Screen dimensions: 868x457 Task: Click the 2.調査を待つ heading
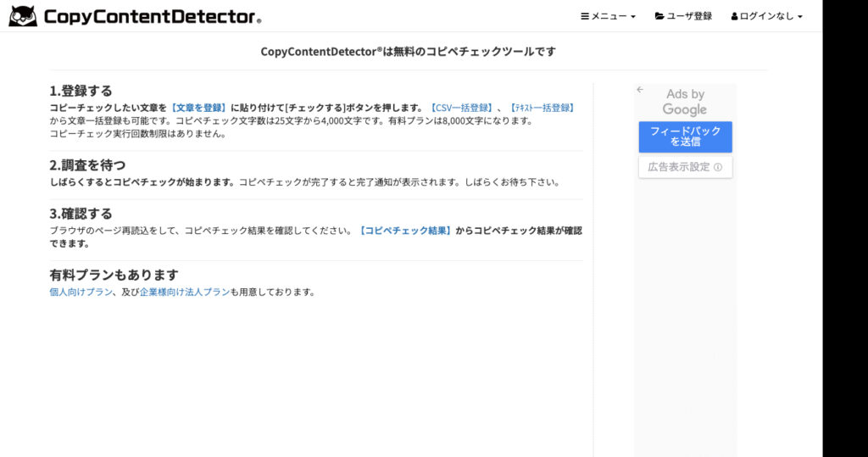(x=87, y=165)
